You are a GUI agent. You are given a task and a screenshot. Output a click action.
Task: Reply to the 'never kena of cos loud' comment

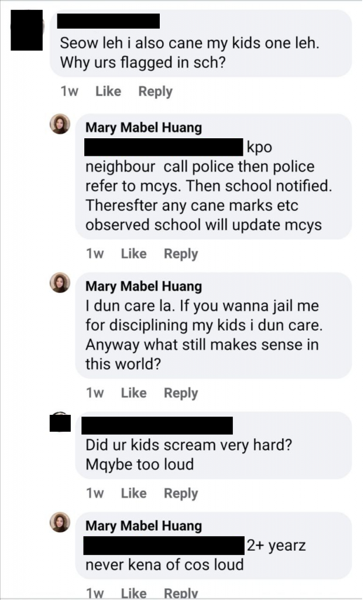(x=181, y=593)
